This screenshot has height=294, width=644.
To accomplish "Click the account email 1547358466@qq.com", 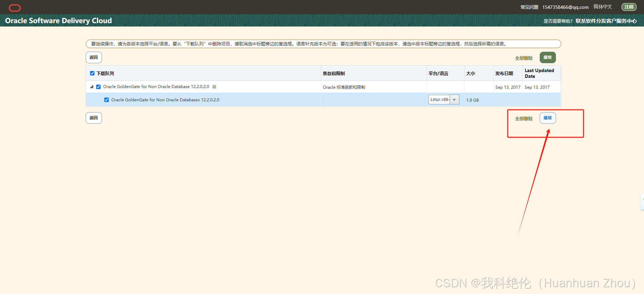I will [x=565, y=7].
